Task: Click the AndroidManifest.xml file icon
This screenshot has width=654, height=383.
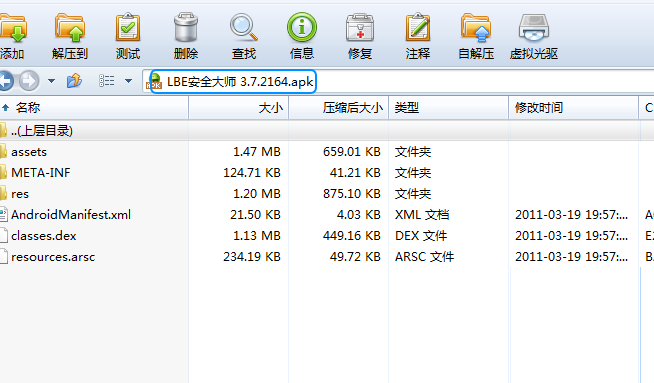Action: click(x=3, y=215)
